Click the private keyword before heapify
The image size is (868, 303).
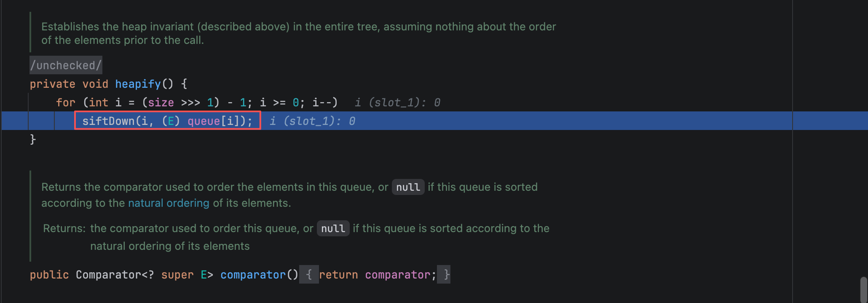point(52,84)
